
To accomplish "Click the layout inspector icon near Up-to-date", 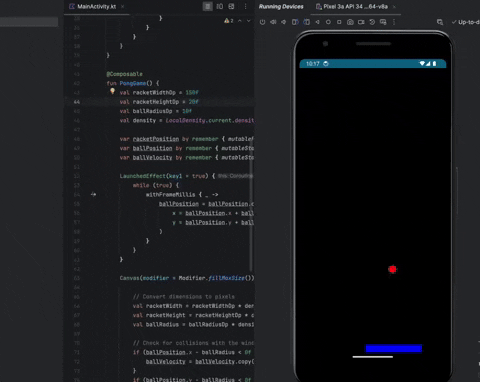I will coord(440,22).
